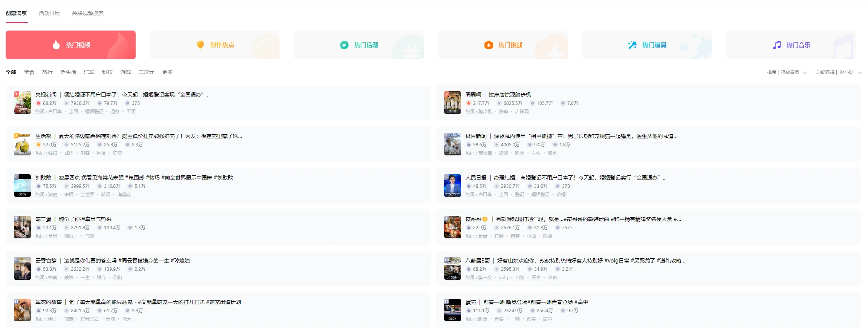Open thumbnail of 翠花的故事 video
The height and width of the screenshot is (330, 868).
[x=22, y=310]
